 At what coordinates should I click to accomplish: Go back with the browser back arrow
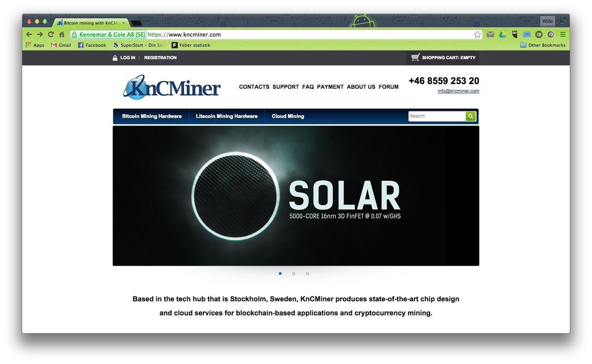(29, 35)
